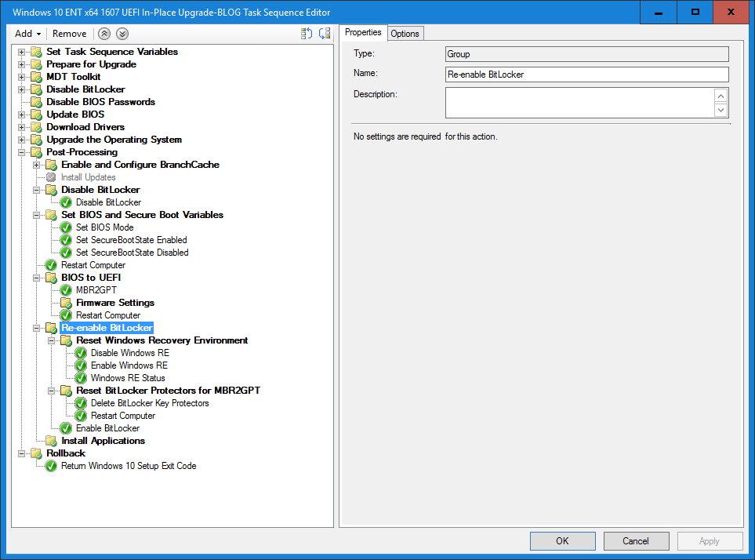
Task: Click into the Description text box
Action: tap(580, 103)
